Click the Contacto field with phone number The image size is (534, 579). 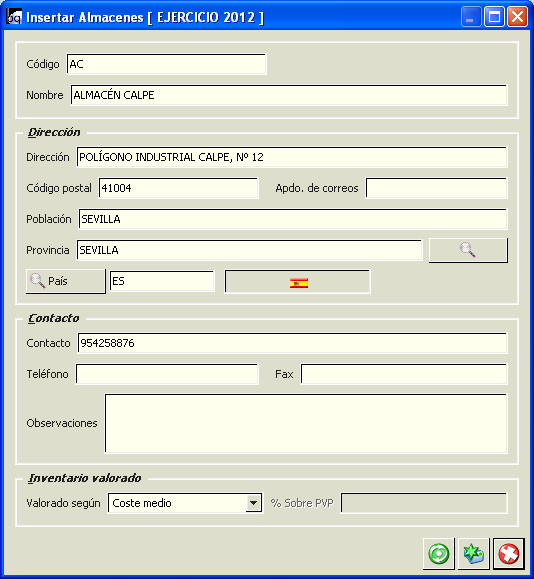[x=292, y=343]
